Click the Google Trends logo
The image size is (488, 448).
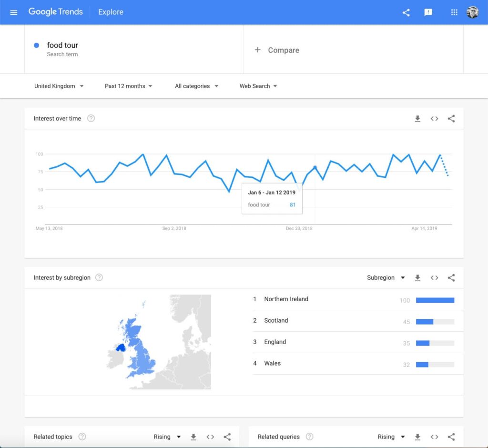[x=55, y=12]
